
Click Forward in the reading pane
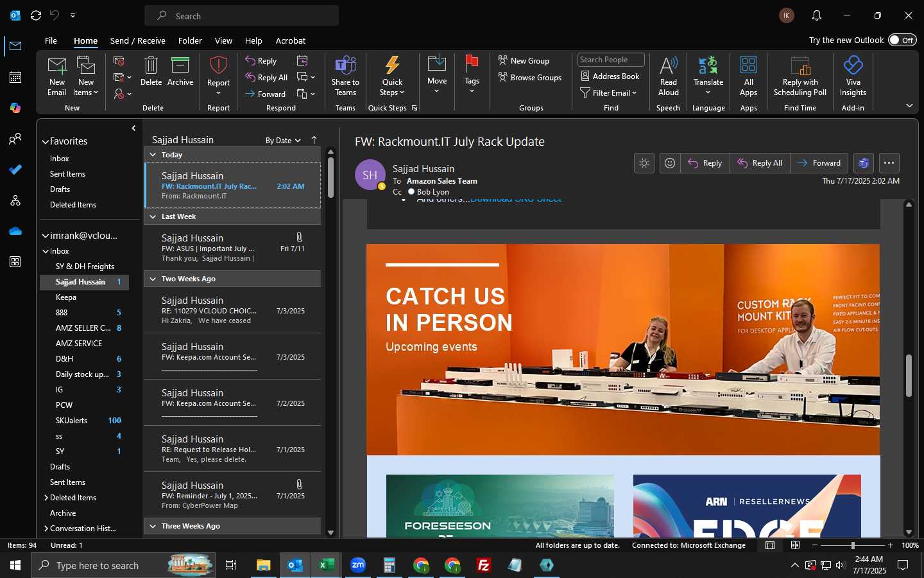[x=819, y=163]
